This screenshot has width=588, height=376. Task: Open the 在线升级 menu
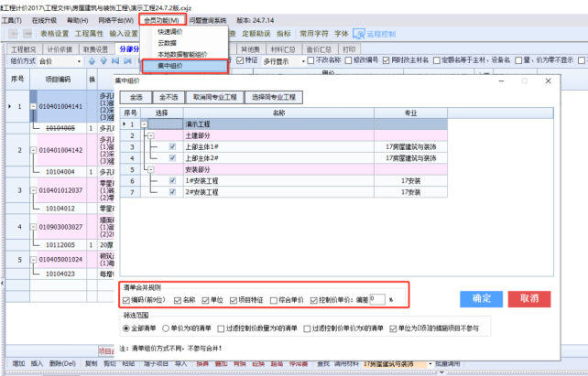[x=44, y=20]
